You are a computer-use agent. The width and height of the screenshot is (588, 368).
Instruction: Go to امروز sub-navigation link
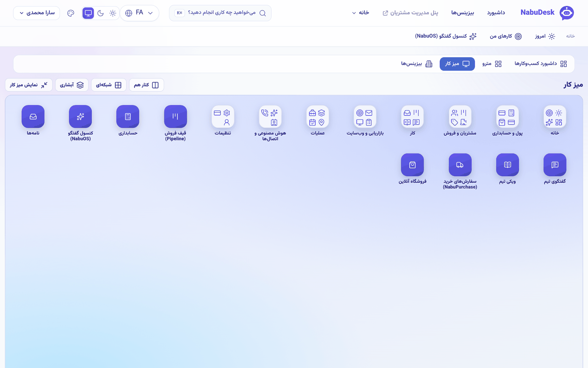545,36
